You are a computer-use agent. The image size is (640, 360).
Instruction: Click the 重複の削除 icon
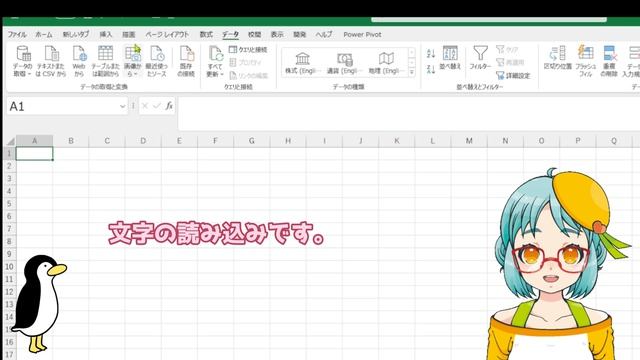pos(609,61)
